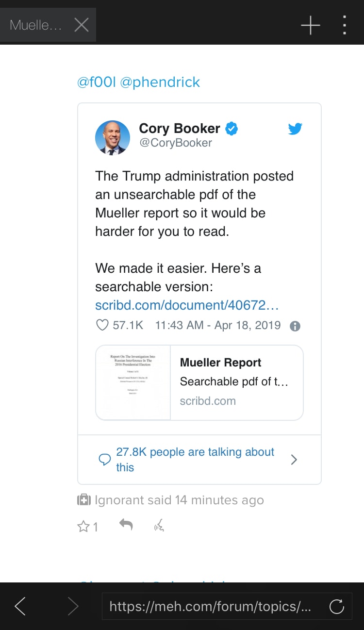The width and height of the screenshot is (364, 630).
Task: Open the @phendrick mention
Action: coord(160,82)
